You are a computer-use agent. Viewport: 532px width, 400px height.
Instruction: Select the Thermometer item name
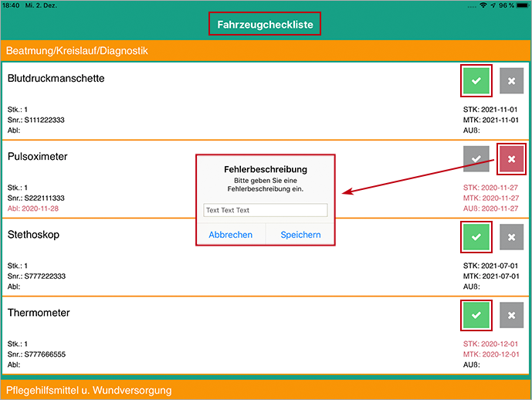[x=39, y=313]
